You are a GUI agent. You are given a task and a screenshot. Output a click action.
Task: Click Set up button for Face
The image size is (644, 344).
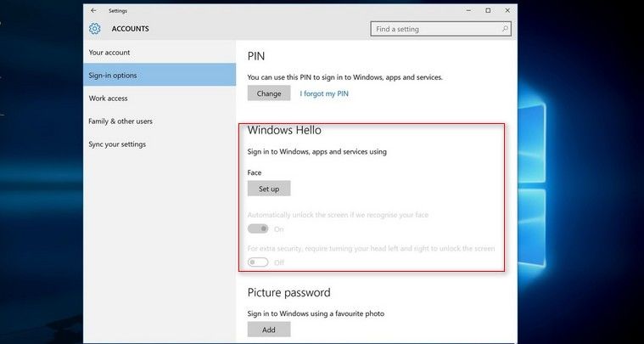tap(269, 189)
